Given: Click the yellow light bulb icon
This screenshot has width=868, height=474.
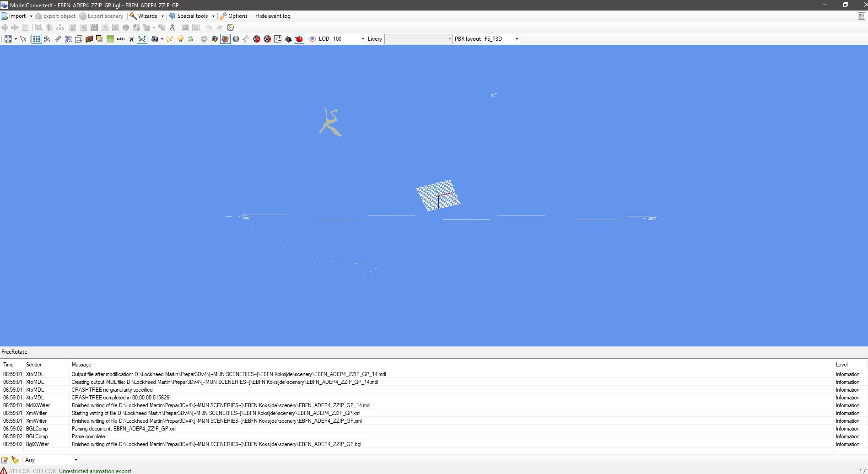Looking at the screenshot, I should [x=180, y=39].
